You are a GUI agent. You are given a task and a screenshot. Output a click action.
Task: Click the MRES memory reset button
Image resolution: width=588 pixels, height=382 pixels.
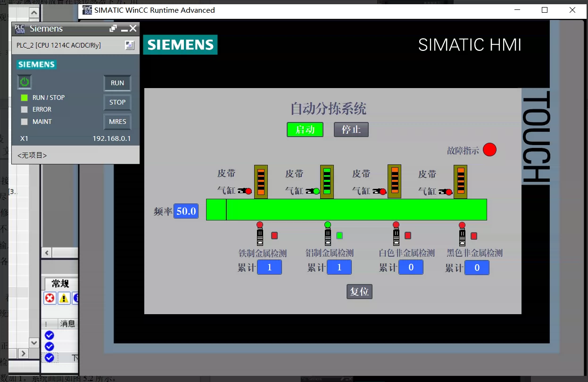coord(117,122)
